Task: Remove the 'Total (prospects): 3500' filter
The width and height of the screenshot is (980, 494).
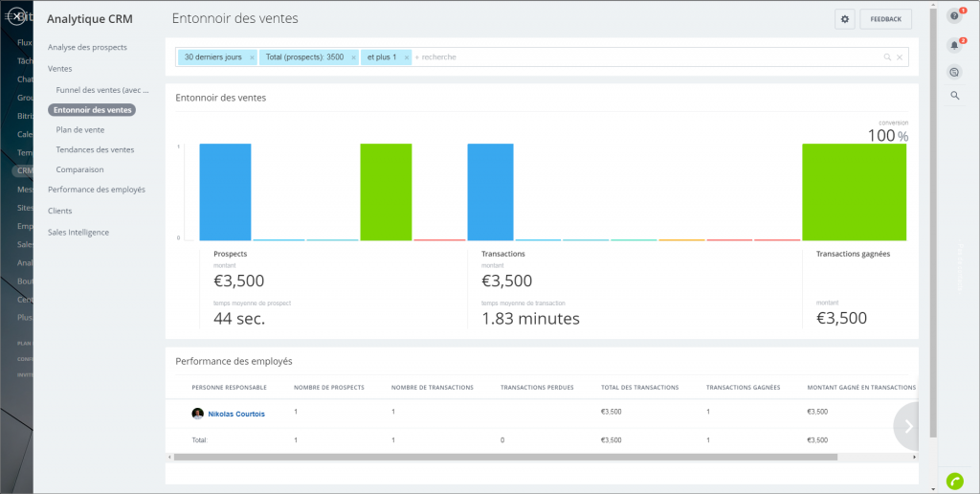Action: (354, 57)
